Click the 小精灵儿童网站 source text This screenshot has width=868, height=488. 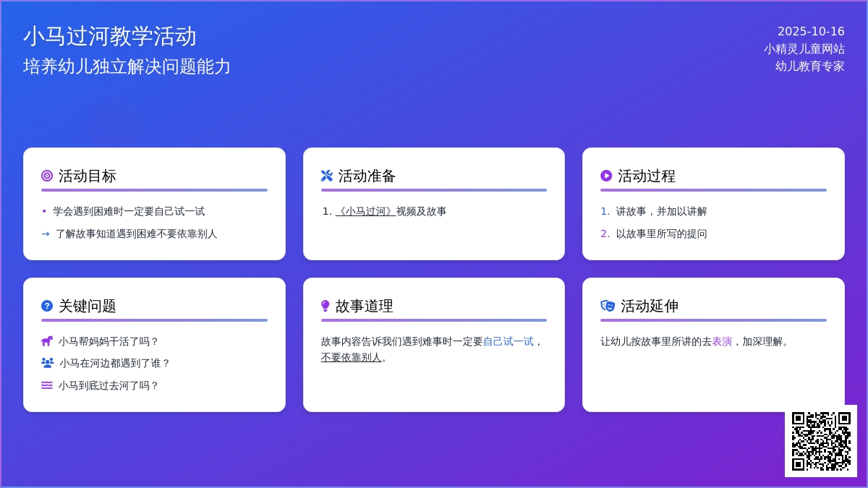pyautogui.click(x=804, y=49)
